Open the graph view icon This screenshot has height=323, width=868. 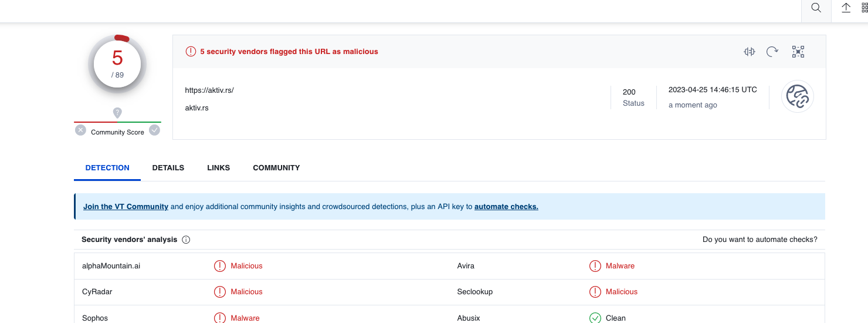tap(798, 52)
